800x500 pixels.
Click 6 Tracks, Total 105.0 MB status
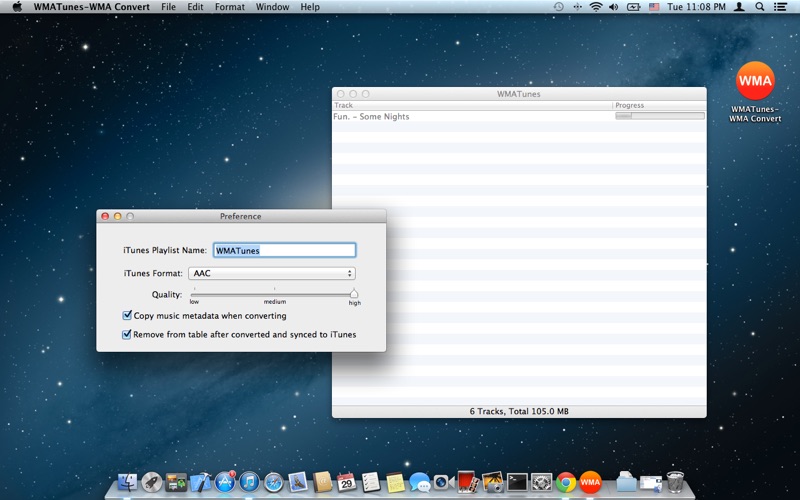[x=519, y=411]
